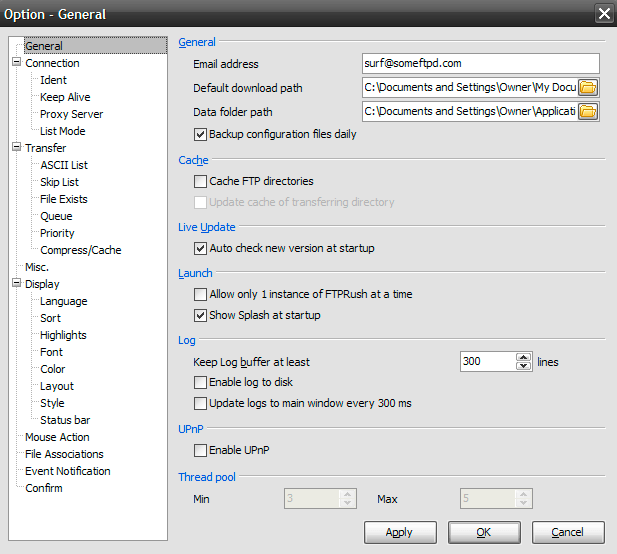Viewport: 617px width, 554px height.
Task: Select File Exists options
Action: 64,199
